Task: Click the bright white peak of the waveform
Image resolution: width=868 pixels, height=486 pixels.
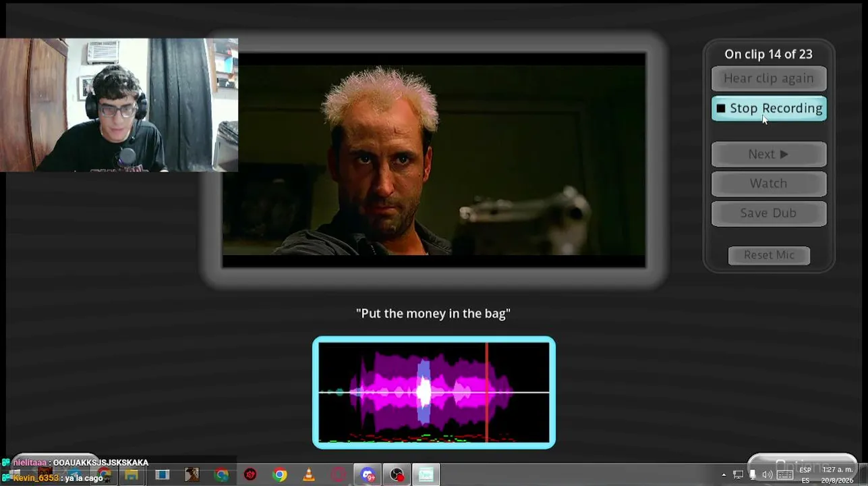Action: tap(424, 392)
